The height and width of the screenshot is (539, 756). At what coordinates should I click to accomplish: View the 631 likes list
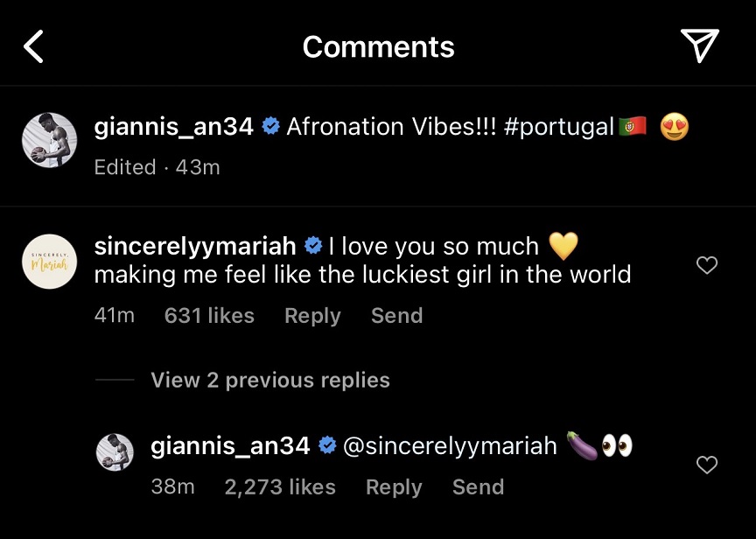[x=209, y=316]
